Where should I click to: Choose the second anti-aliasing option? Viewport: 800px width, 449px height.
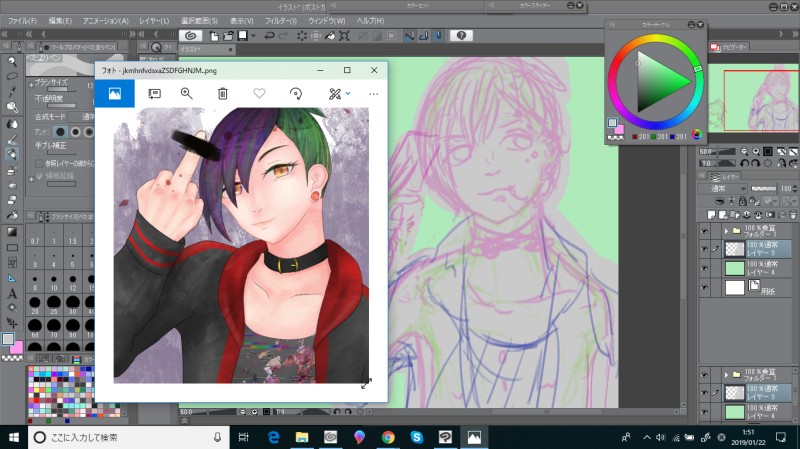click(76, 132)
